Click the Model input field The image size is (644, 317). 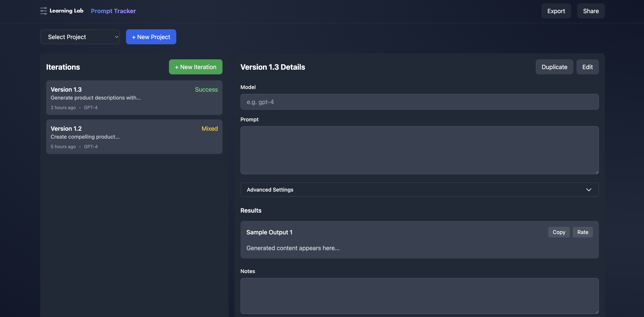pyautogui.click(x=419, y=102)
